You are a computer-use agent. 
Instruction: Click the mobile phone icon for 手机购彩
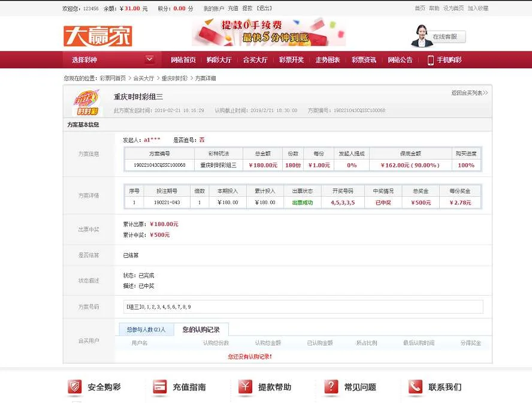[x=430, y=60]
